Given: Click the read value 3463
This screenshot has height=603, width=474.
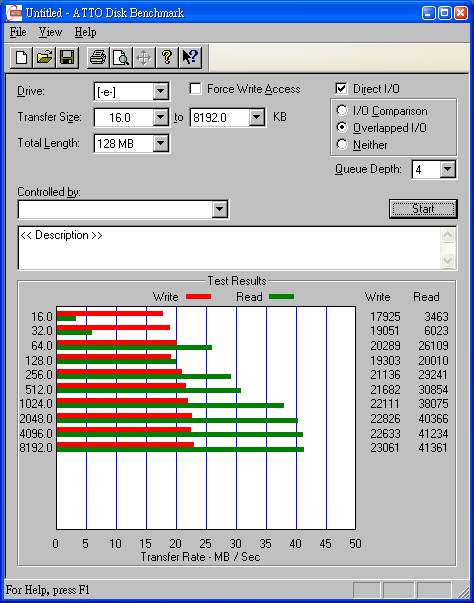Looking at the screenshot, I should tap(436, 316).
